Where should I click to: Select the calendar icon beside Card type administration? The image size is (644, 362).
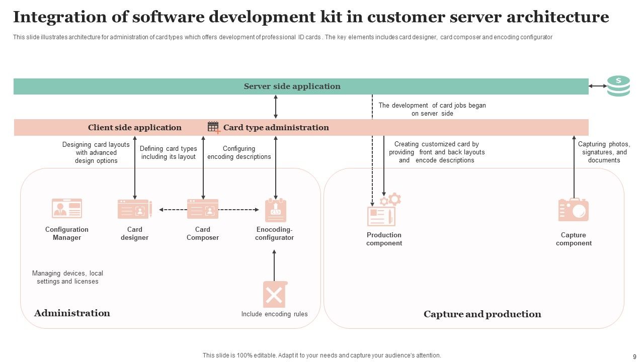click(x=213, y=127)
